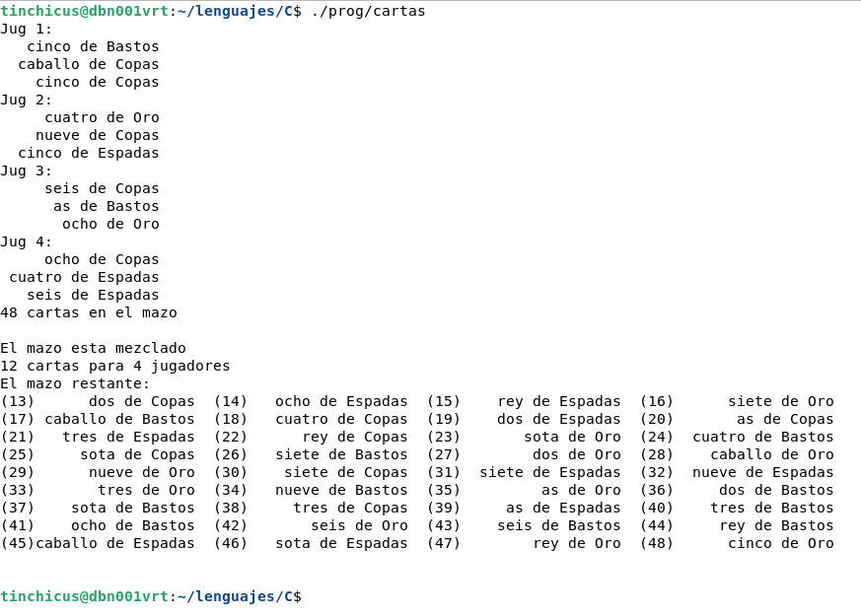The image size is (861, 616).
Task: Click entry (28) 'caballo de Oro'
Action: coord(771,454)
